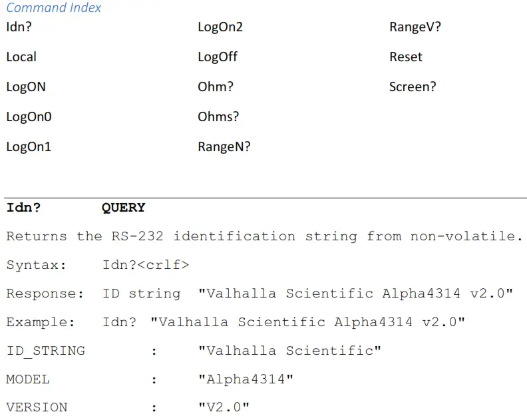The width and height of the screenshot is (527, 420).
Task: Click the word Response in the description
Action: [41, 294]
